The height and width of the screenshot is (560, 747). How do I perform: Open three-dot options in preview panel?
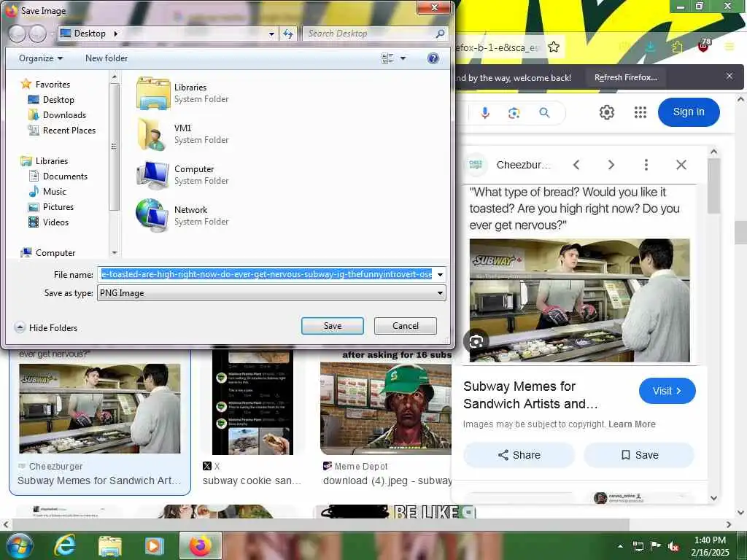(x=646, y=165)
